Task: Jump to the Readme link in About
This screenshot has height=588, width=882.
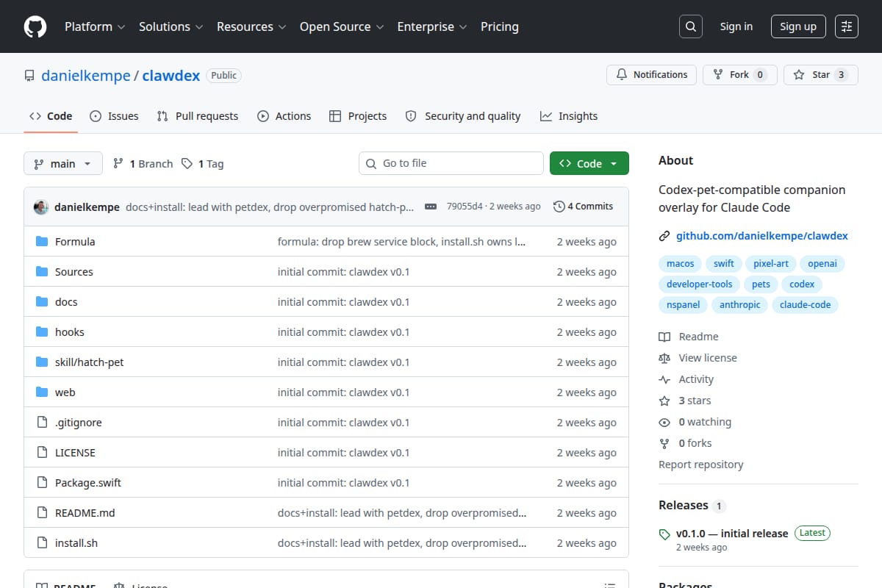Action: pos(689,337)
